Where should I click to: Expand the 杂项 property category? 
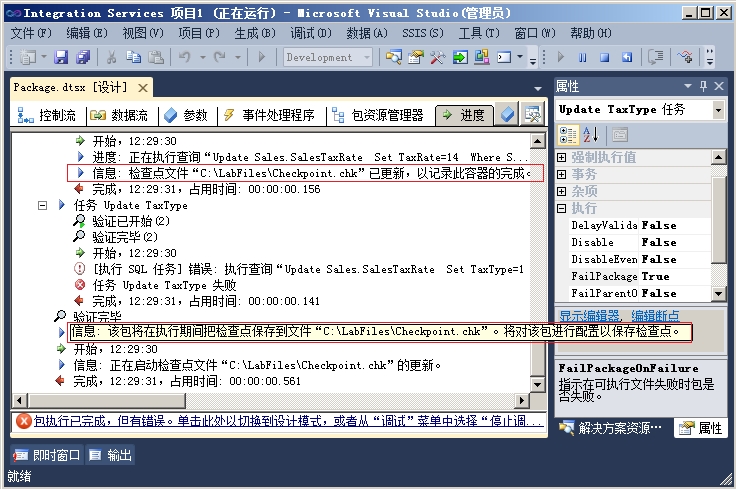[x=561, y=191]
